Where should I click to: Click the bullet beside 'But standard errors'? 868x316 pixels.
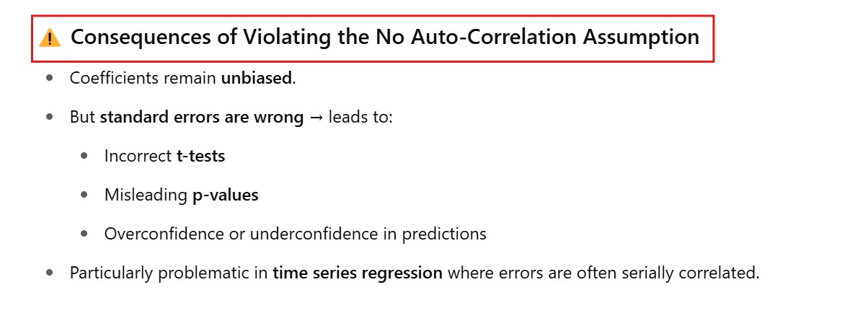click(x=50, y=117)
